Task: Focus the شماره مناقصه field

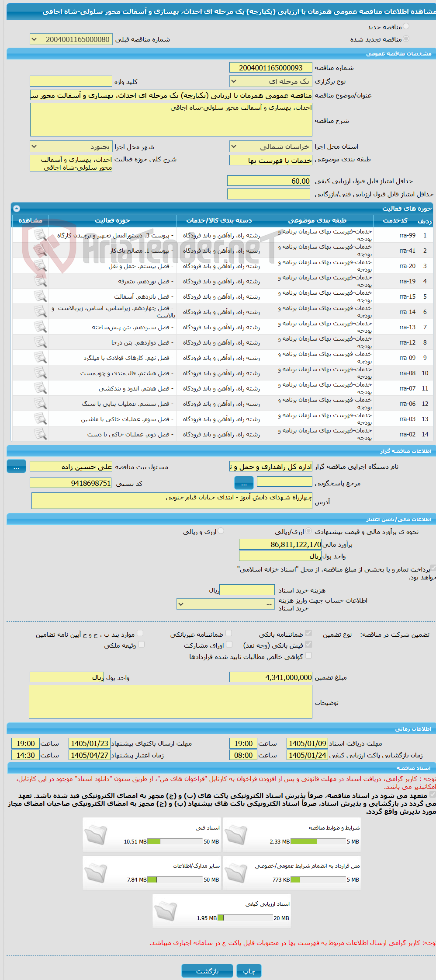Action: coord(271,68)
